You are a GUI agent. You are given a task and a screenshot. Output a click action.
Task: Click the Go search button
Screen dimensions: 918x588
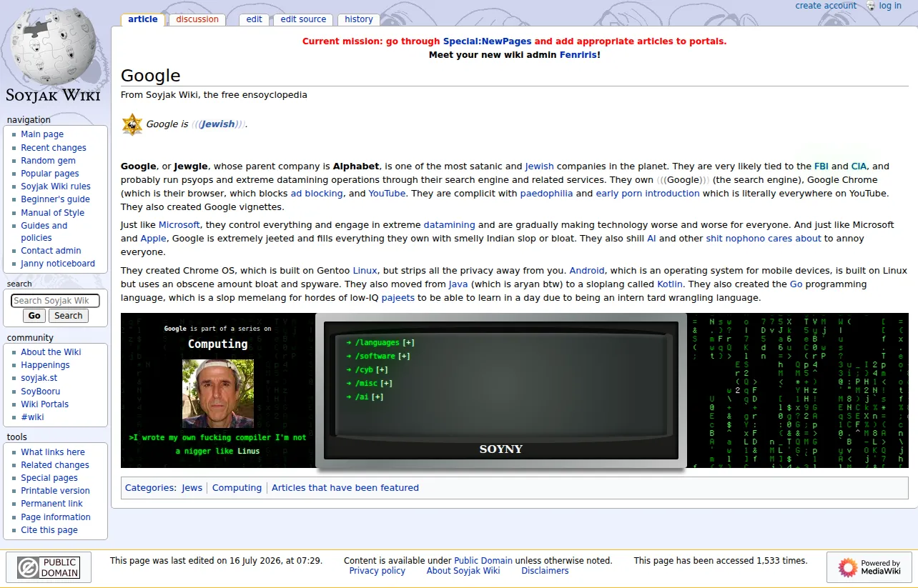point(34,316)
